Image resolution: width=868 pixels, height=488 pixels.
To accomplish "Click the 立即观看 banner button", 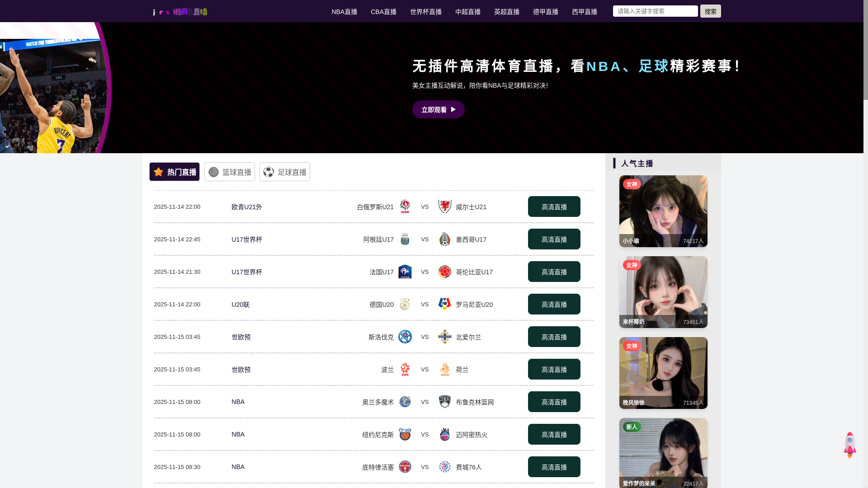I will pyautogui.click(x=438, y=109).
